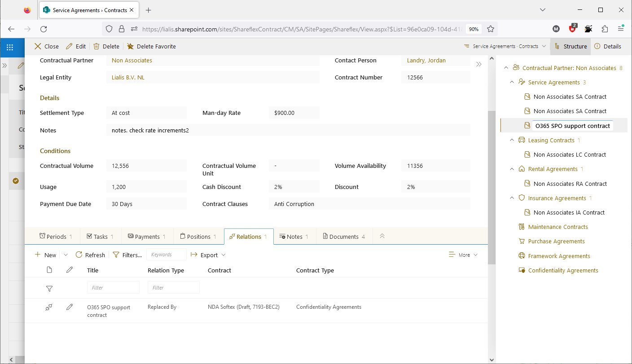
Task: Open Landry, Jordan contact person link
Action: (x=426, y=60)
